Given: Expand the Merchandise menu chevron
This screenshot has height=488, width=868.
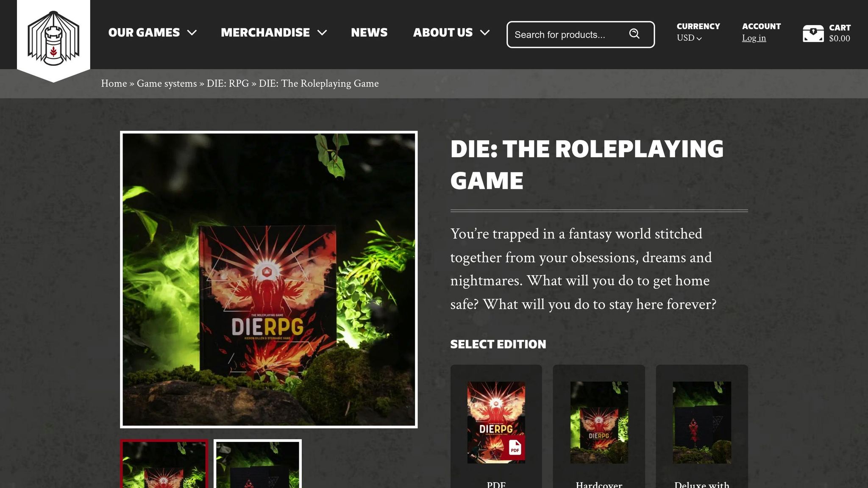Looking at the screenshot, I should [x=322, y=33].
